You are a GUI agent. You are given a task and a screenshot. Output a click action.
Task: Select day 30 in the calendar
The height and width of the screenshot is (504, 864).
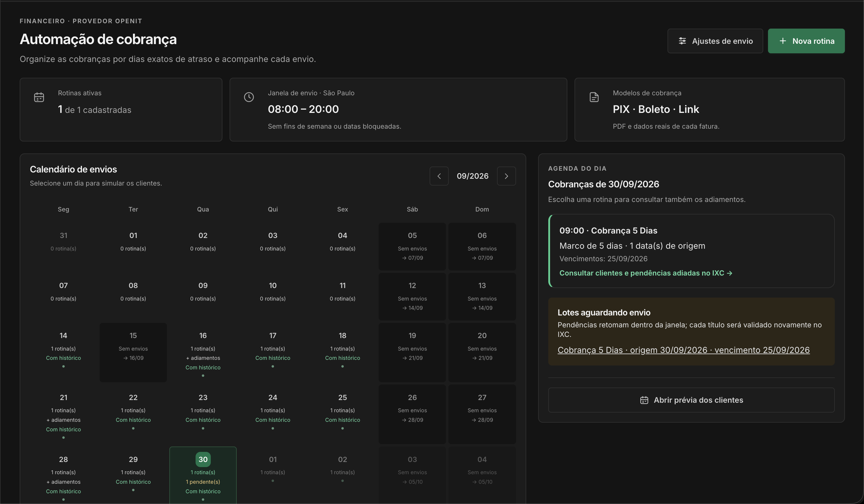(x=203, y=475)
